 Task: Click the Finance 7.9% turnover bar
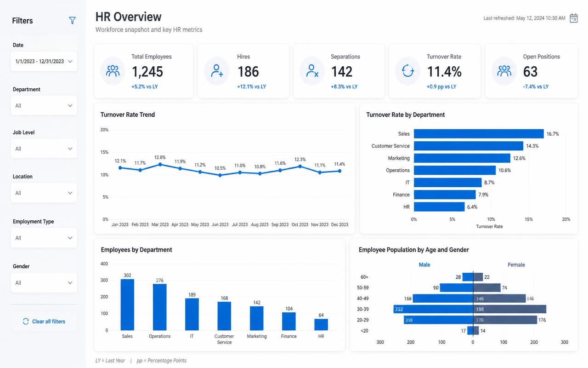[x=445, y=195]
